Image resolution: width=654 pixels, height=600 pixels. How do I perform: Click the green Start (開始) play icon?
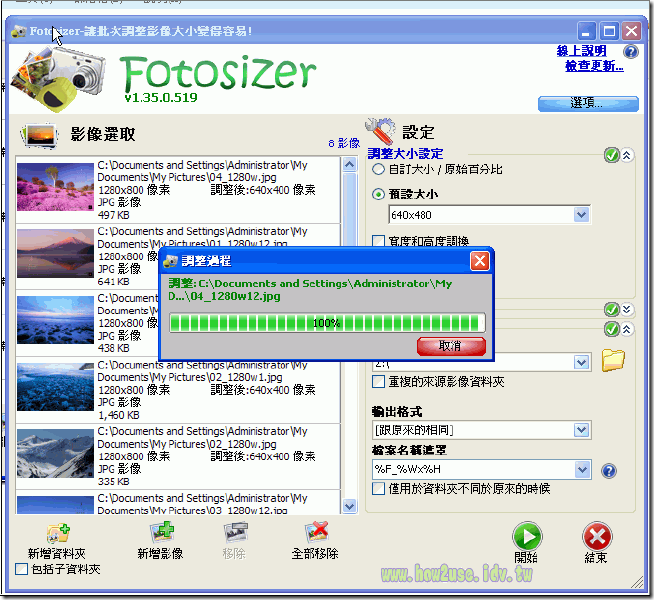[527, 536]
